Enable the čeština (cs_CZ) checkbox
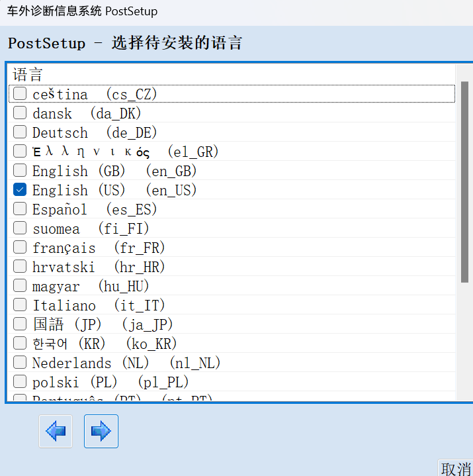Viewport: 473px width, 476px height. (x=20, y=94)
